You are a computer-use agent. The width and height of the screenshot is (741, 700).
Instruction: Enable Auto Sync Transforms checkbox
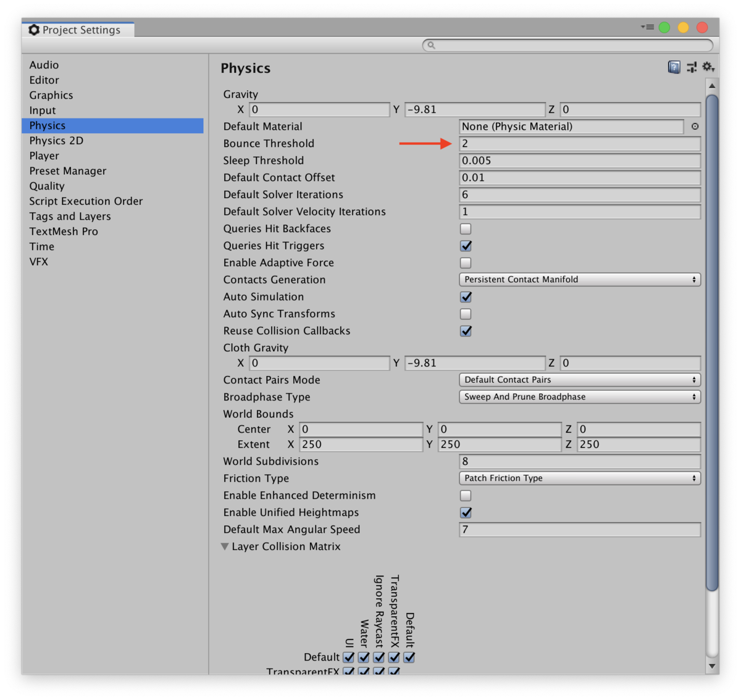click(x=466, y=314)
